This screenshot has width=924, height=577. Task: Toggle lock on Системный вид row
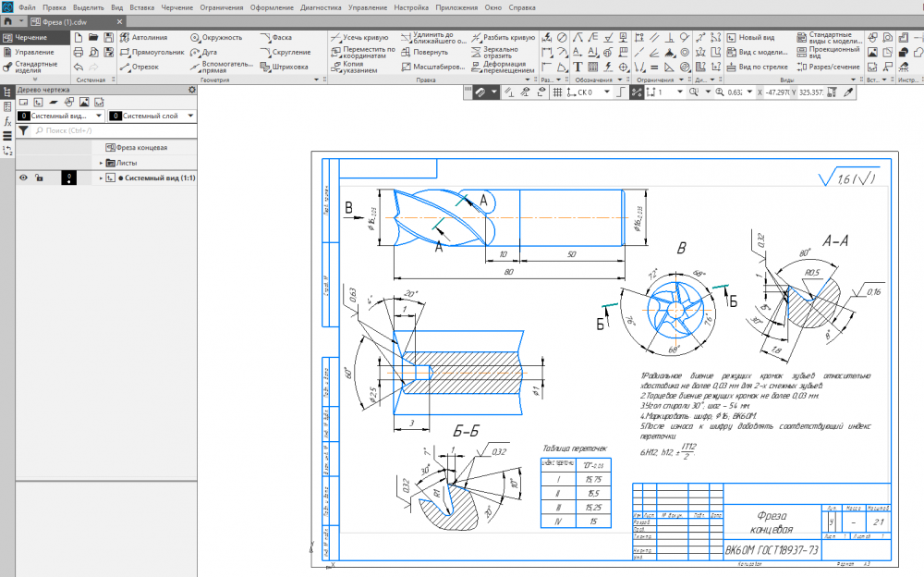pyautogui.click(x=38, y=178)
